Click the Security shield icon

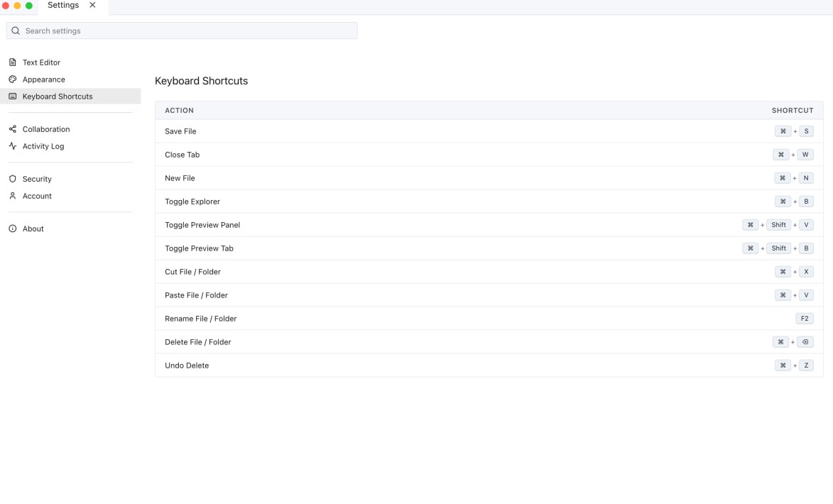[x=13, y=179]
